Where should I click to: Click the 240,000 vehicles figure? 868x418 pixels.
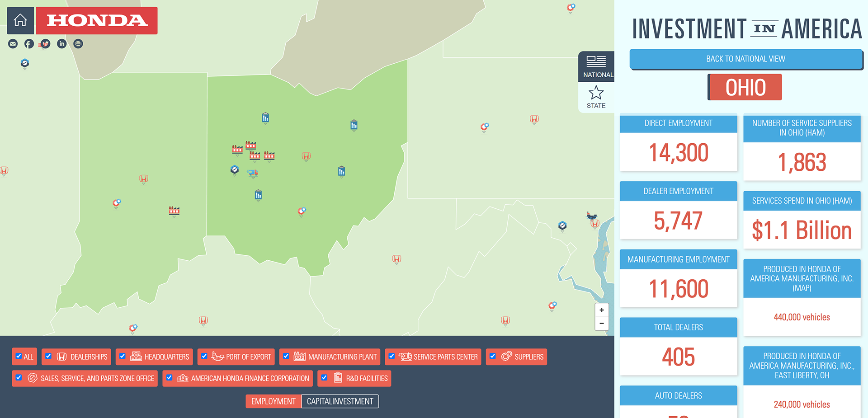pos(802,404)
